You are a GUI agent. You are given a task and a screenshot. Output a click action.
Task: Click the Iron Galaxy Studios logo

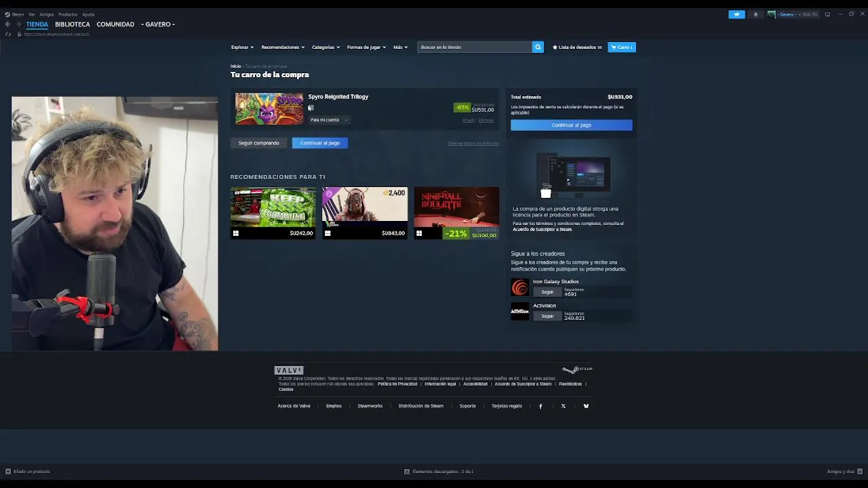click(x=519, y=287)
